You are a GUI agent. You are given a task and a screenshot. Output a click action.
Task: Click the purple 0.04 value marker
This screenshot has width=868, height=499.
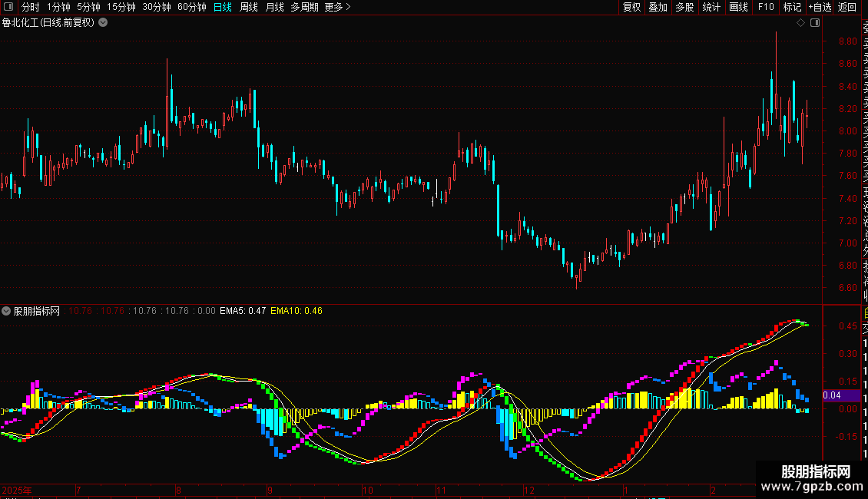pos(831,395)
